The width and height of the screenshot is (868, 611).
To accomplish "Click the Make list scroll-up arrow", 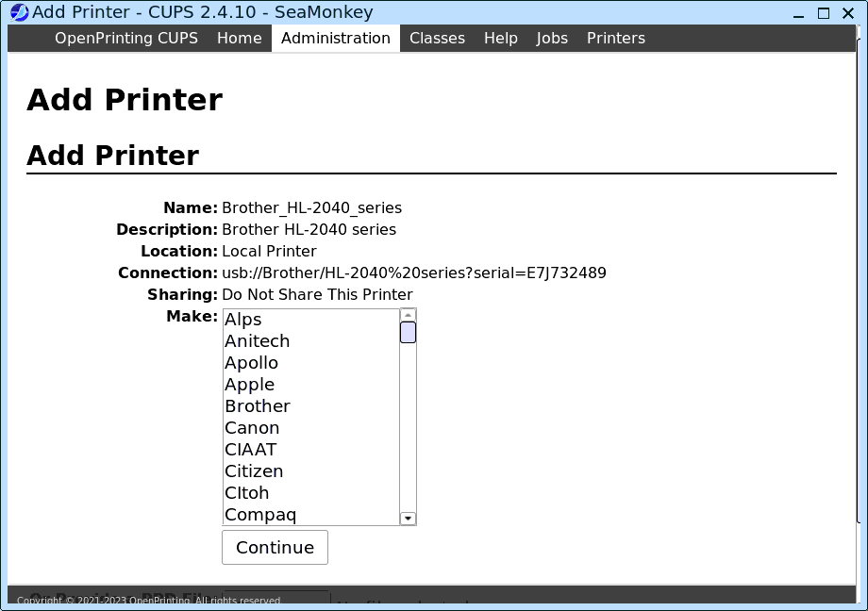I will (x=408, y=315).
